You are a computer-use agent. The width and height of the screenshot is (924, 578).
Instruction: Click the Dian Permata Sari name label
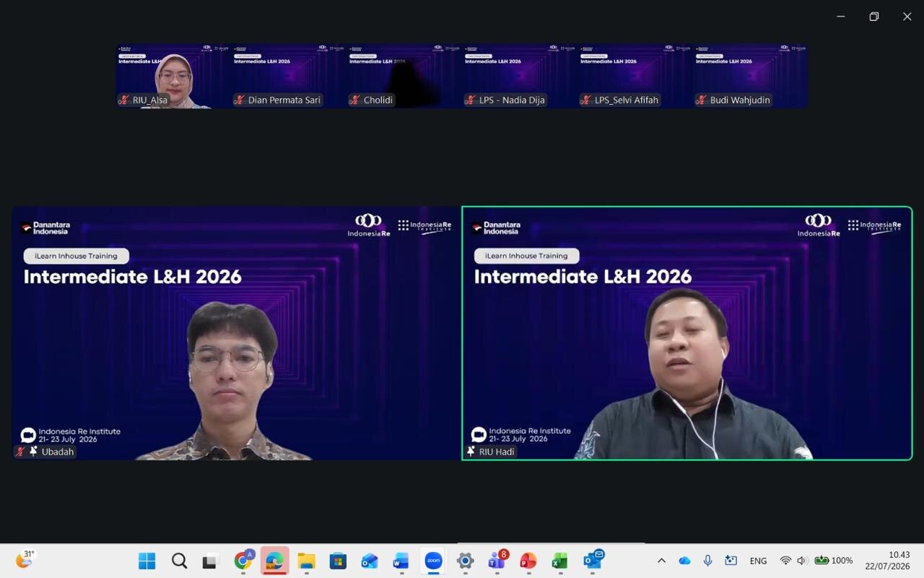284,100
